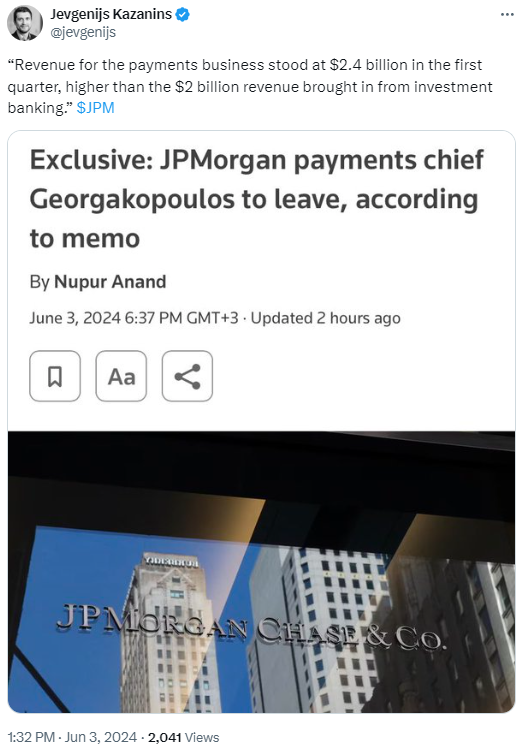531x750 pixels.
Task: Click the 1:32 PM timestamp
Action: [31, 737]
